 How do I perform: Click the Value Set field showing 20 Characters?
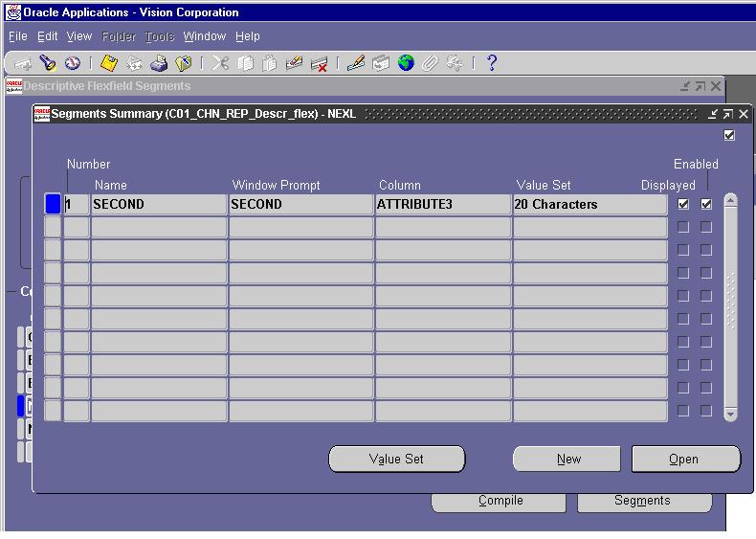[x=590, y=204]
